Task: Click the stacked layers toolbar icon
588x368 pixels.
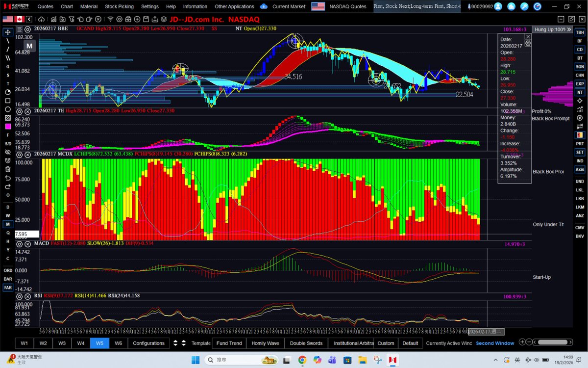Action: [163, 19]
